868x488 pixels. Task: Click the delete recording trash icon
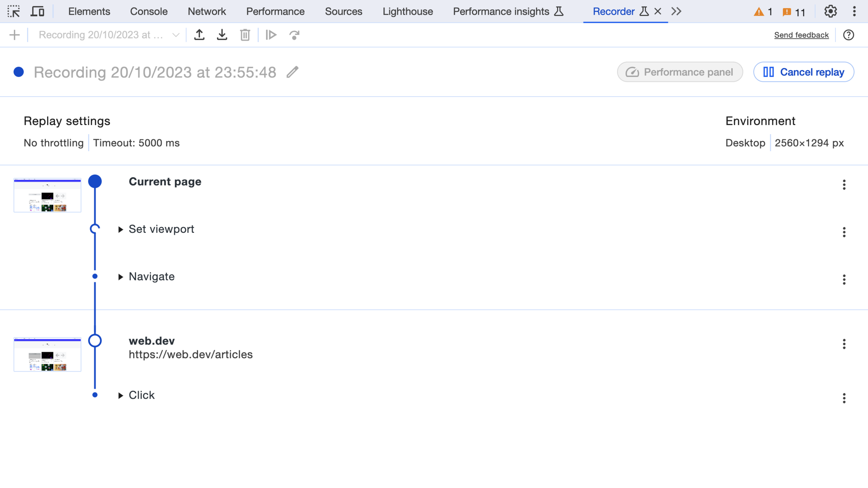(x=245, y=35)
